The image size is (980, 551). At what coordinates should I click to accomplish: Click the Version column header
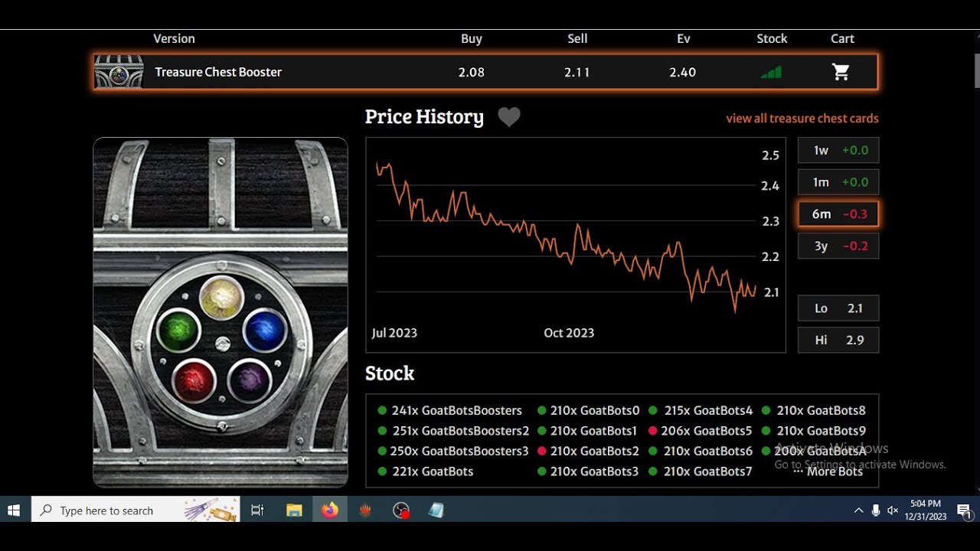(174, 38)
